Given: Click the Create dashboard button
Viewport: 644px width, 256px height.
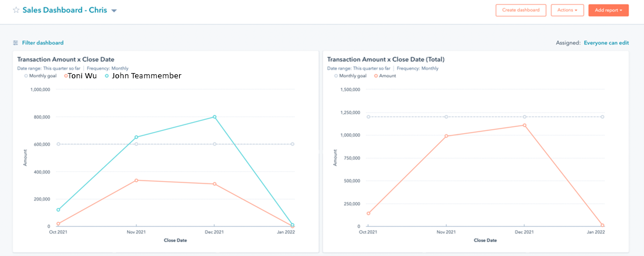Looking at the screenshot, I should point(520,10).
